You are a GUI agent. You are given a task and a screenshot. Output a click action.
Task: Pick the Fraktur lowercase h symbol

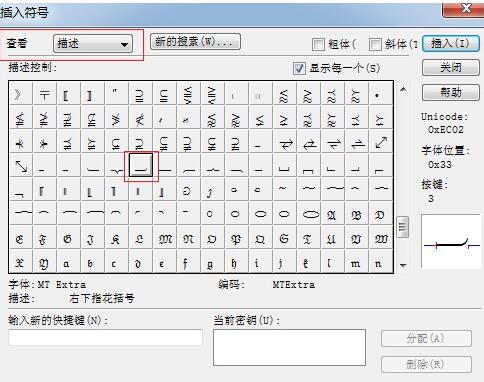coord(236,262)
